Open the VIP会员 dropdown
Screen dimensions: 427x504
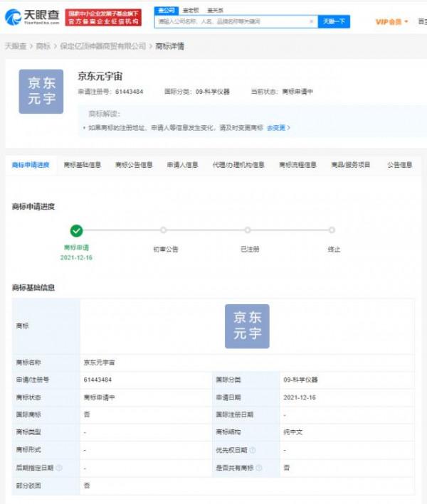[x=391, y=22]
